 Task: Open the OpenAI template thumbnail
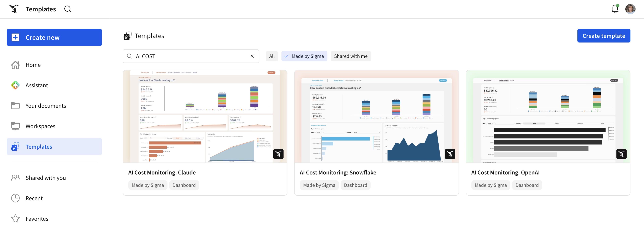(x=548, y=116)
